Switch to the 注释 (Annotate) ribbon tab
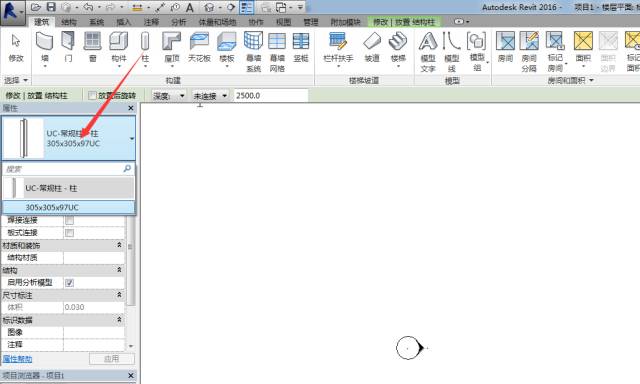 pos(151,22)
